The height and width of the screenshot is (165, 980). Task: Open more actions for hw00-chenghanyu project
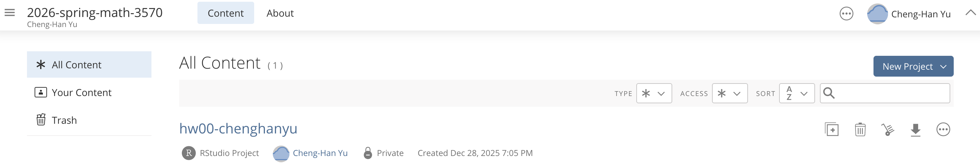click(x=943, y=130)
